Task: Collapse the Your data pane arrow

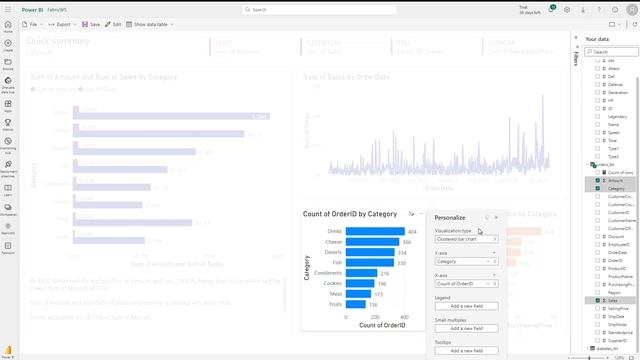Action: coord(576,38)
